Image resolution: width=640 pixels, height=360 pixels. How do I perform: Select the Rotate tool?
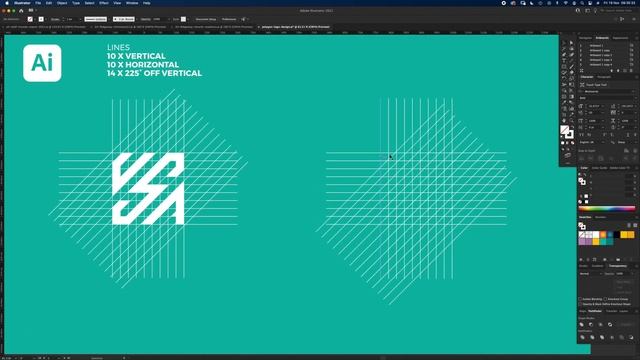pos(564,78)
